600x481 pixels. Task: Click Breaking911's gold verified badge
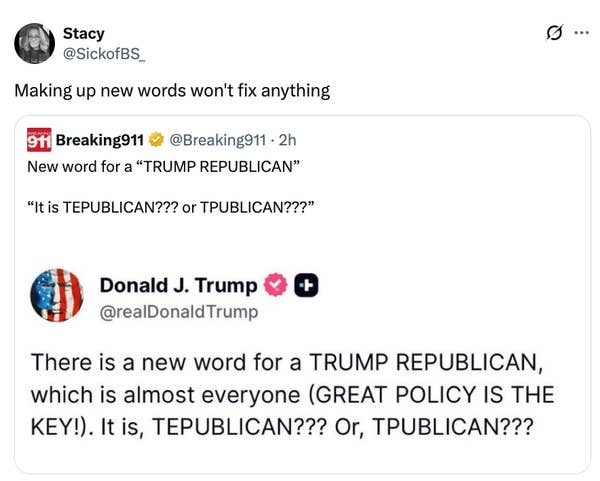point(156,139)
